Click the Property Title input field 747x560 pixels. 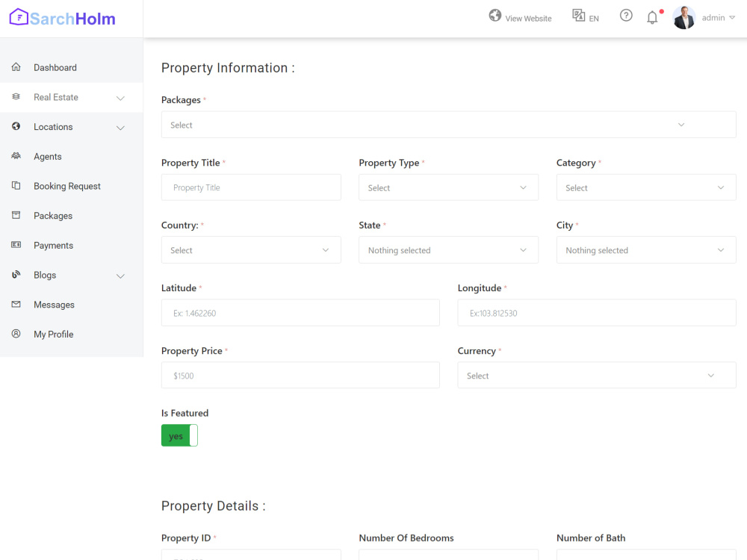click(251, 187)
